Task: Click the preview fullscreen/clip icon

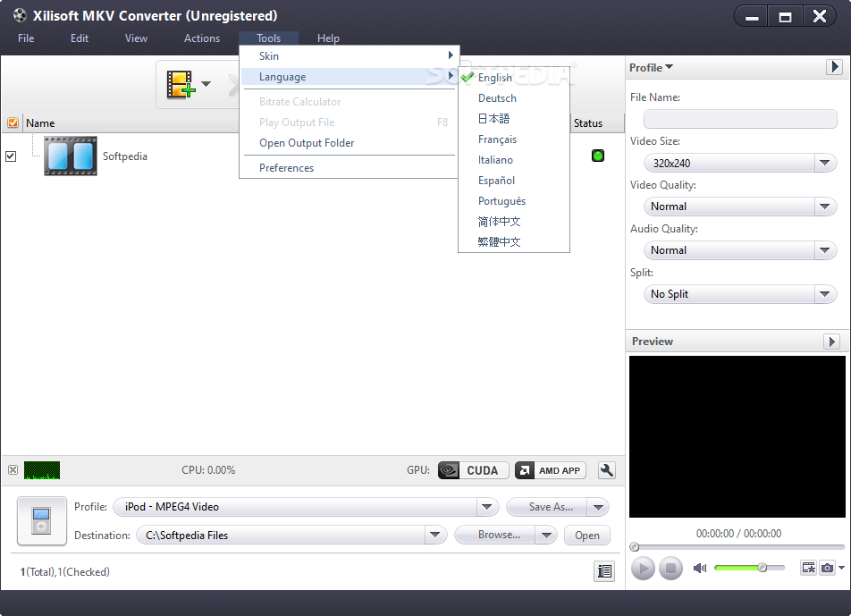Action: [809, 568]
